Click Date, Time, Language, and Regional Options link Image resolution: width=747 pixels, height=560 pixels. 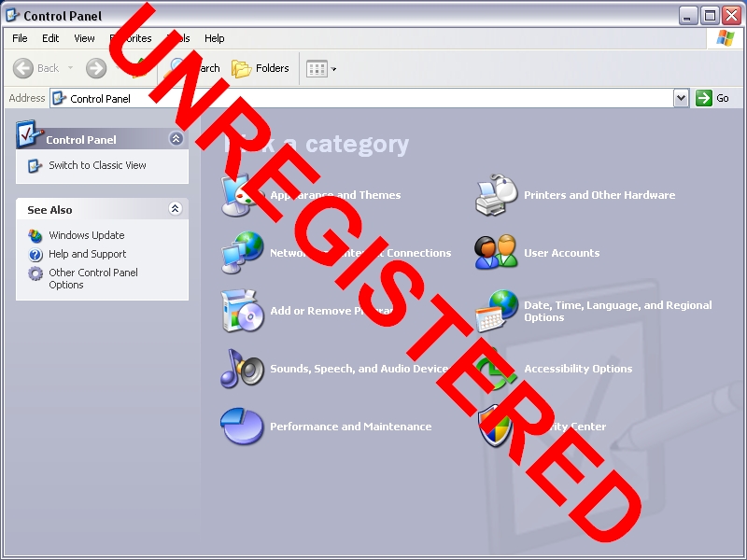coord(618,311)
